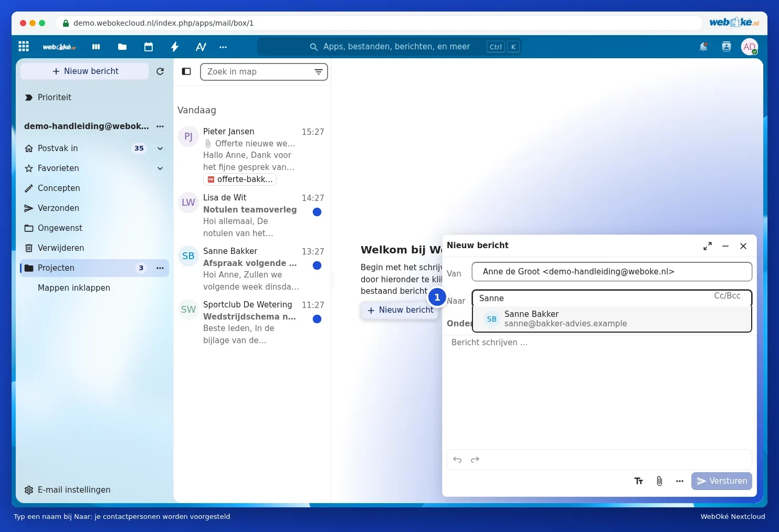
Task: Open the apps grid menu
Action: [24, 47]
